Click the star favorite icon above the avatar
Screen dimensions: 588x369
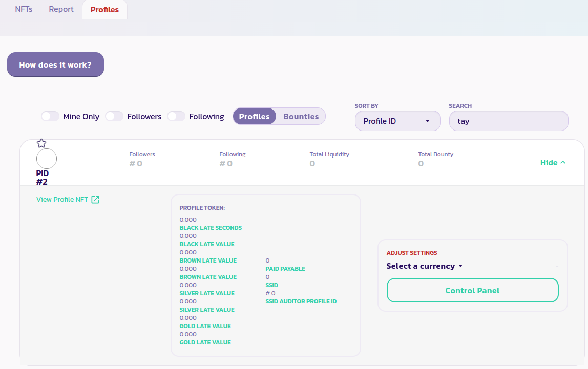pyautogui.click(x=41, y=143)
